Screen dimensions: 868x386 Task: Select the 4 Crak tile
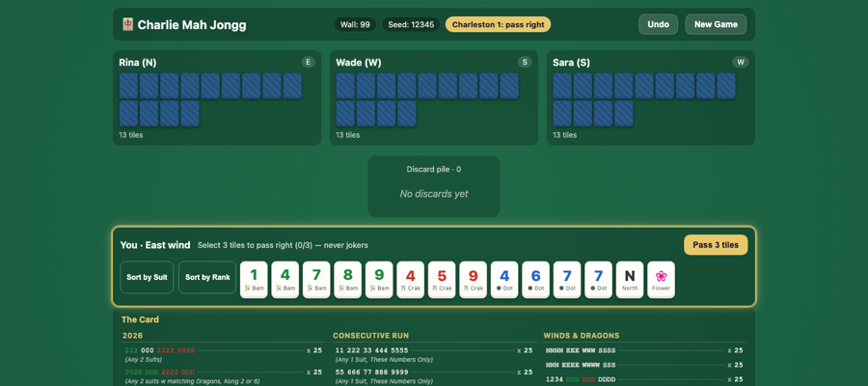coord(410,280)
